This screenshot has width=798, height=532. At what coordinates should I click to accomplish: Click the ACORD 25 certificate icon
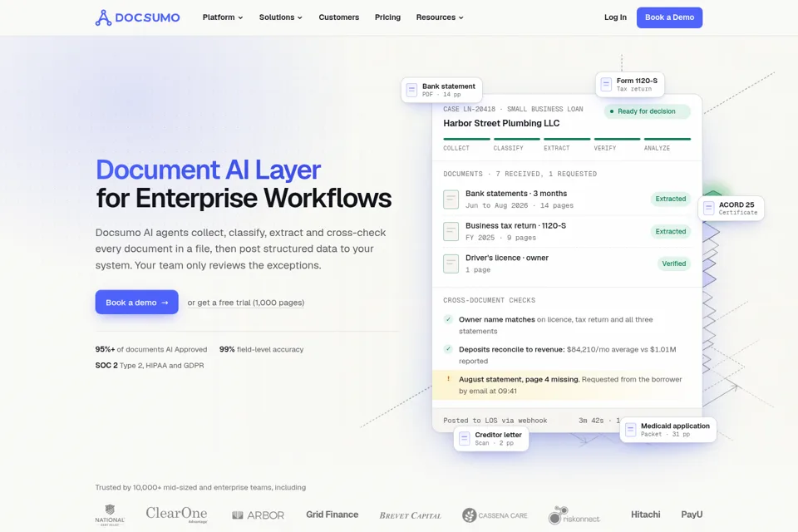(x=708, y=208)
